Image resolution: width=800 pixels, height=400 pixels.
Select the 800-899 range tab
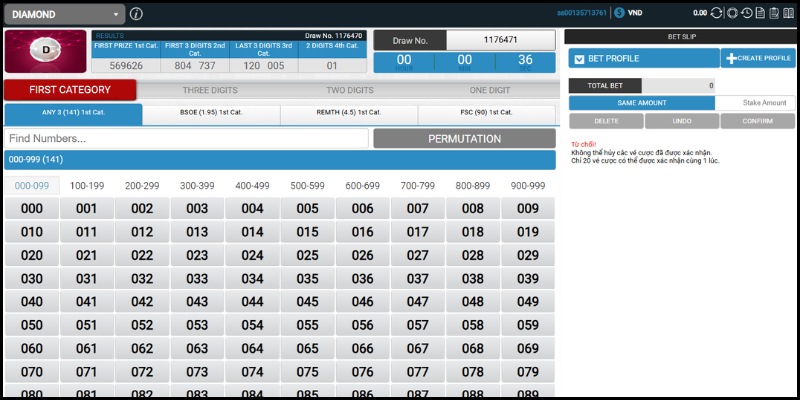click(x=472, y=186)
